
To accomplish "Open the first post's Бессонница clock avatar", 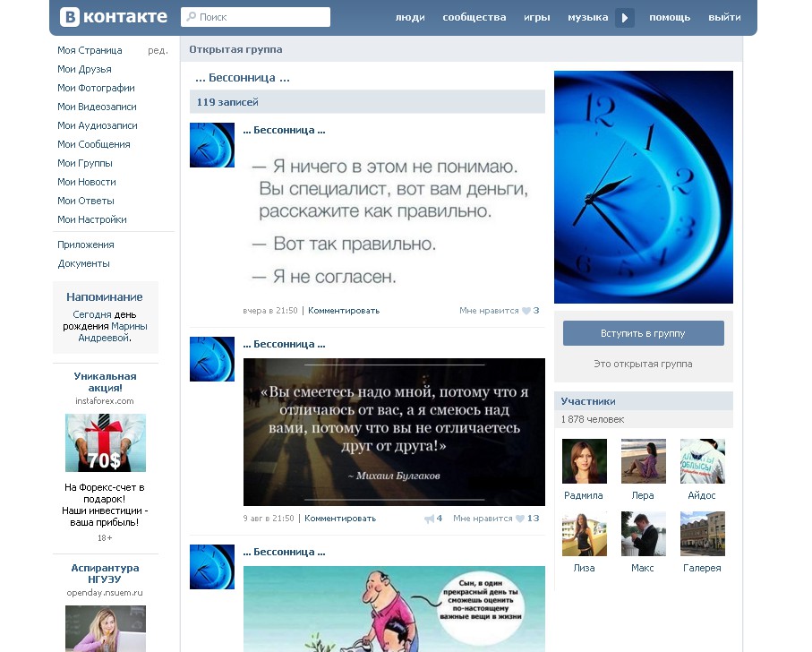I will pos(212,145).
